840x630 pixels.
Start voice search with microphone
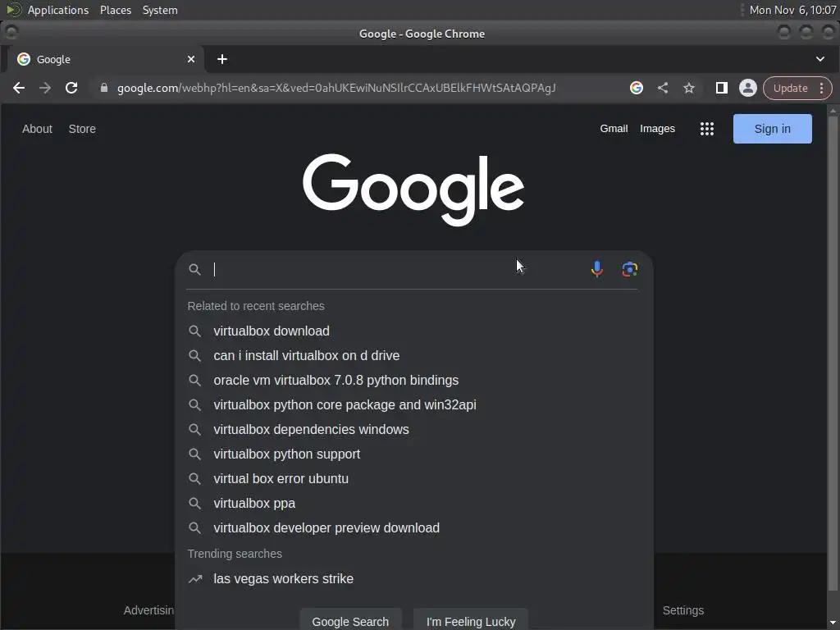(597, 269)
